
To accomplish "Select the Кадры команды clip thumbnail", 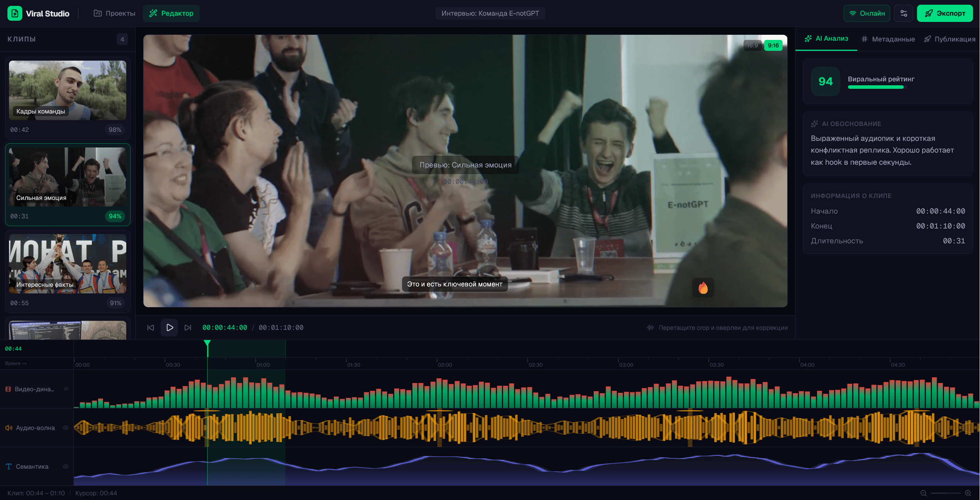I will 68,90.
